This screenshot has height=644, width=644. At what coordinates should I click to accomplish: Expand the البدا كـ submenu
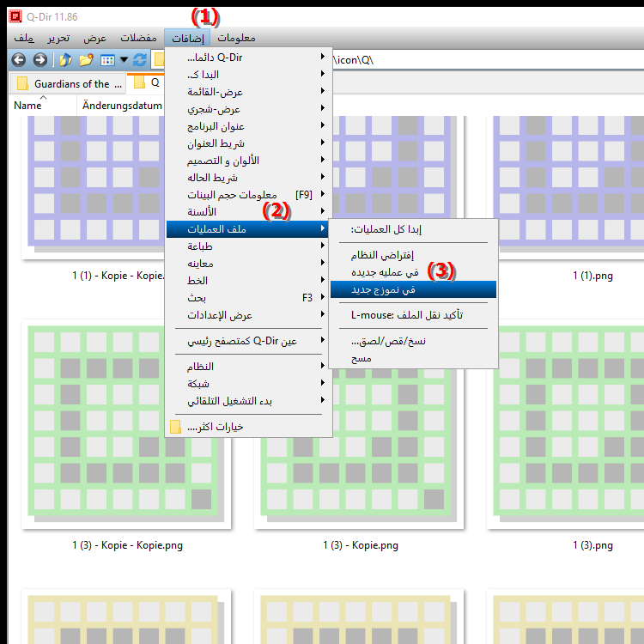pyautogui.click(x=248, y=75)
